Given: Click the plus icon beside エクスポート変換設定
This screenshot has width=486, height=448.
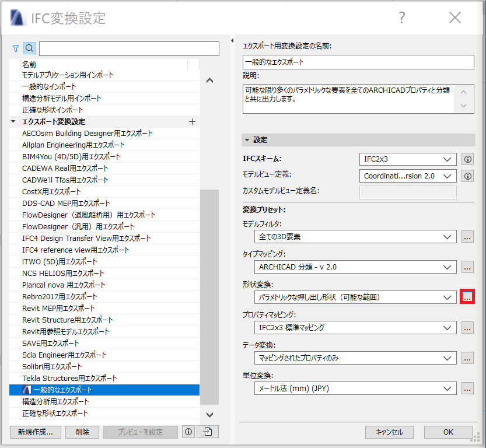Looking at the screenshot, I should 192,122.
